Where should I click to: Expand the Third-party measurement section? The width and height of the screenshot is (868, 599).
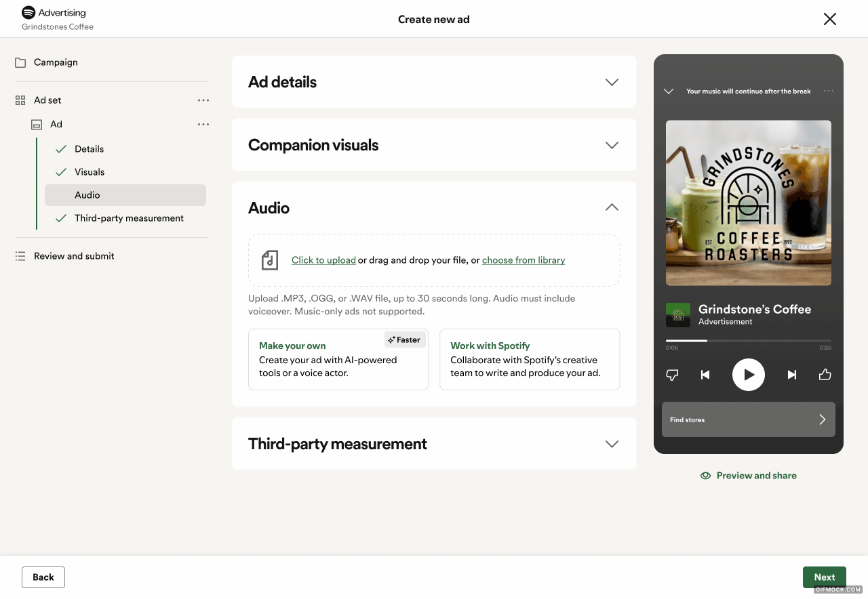point(434,444)
